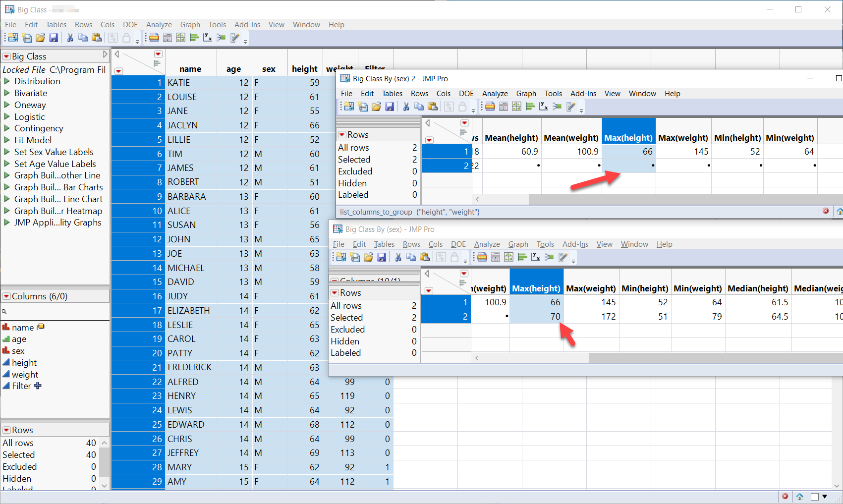Screen dimensions: 843x504
Task: Open Fit Y by X using its toolbar icon
Action: click(x=207, y=38)
